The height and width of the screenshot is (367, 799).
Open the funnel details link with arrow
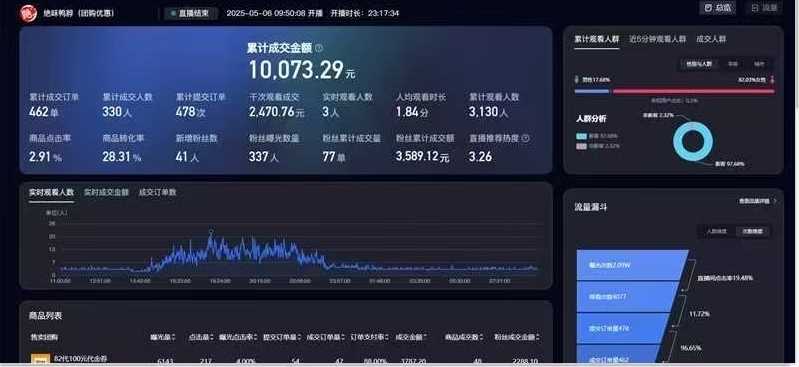pyautogui.click(x=758, y=201)
